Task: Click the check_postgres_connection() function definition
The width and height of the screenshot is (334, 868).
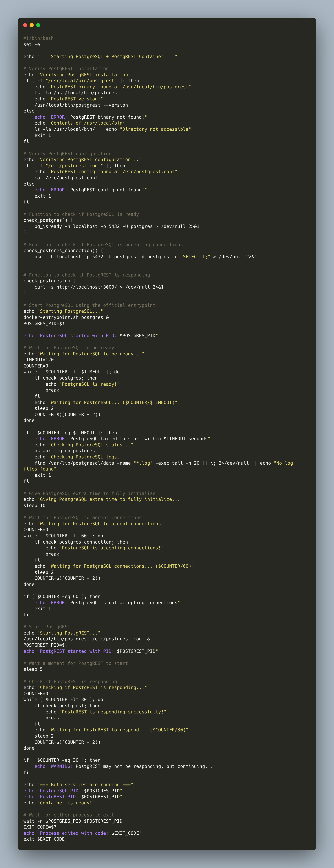Action: [x=61, y=251]
